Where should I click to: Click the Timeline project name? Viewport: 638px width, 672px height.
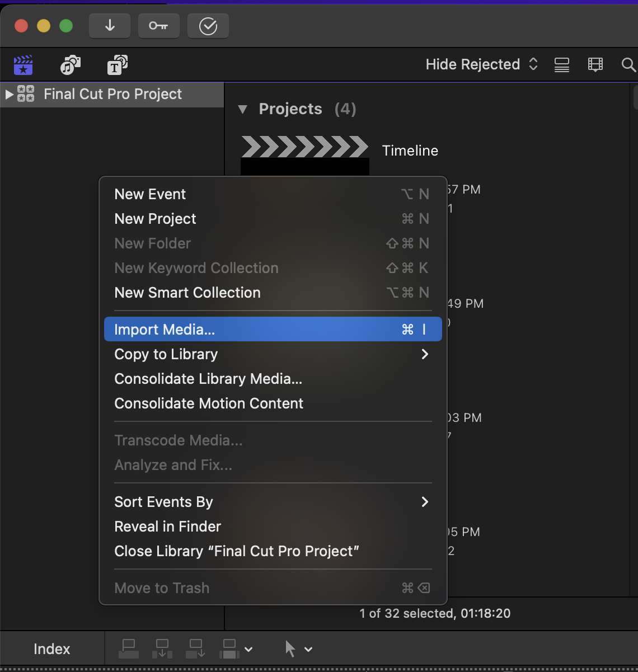point(410,151)
